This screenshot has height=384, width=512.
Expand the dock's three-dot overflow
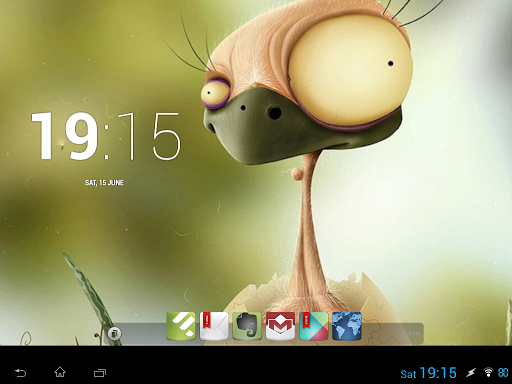click(413, 333)
